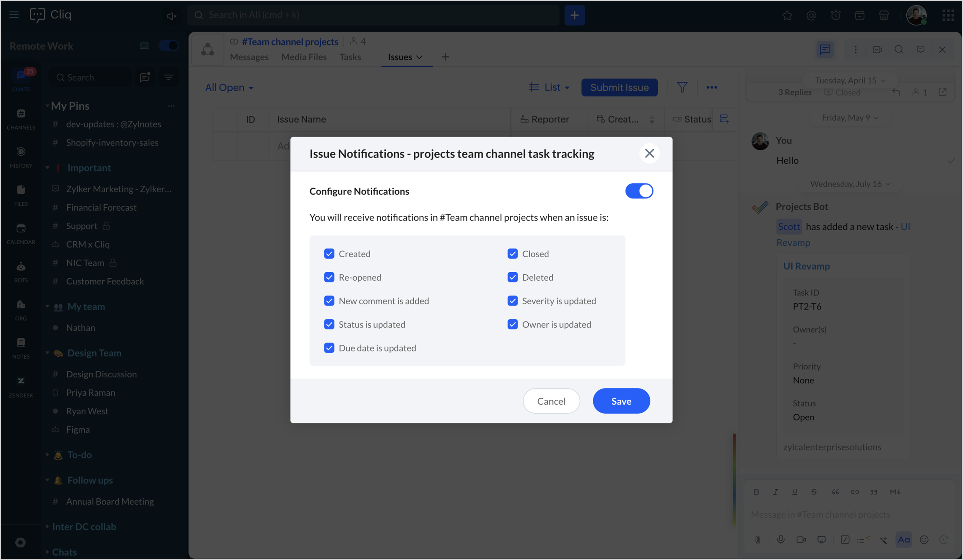Toggle Configure Notifications switch

click(x=639, y=191)
